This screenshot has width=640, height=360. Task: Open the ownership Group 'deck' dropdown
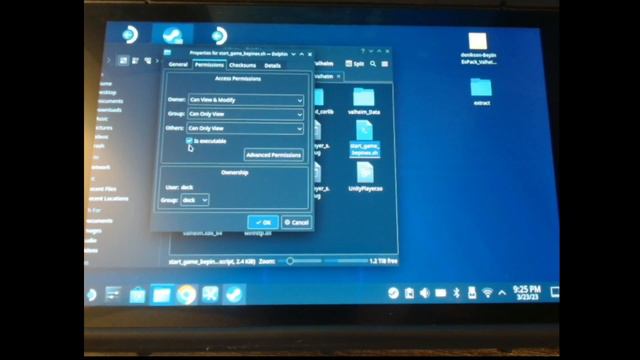[x=195, y=200]
